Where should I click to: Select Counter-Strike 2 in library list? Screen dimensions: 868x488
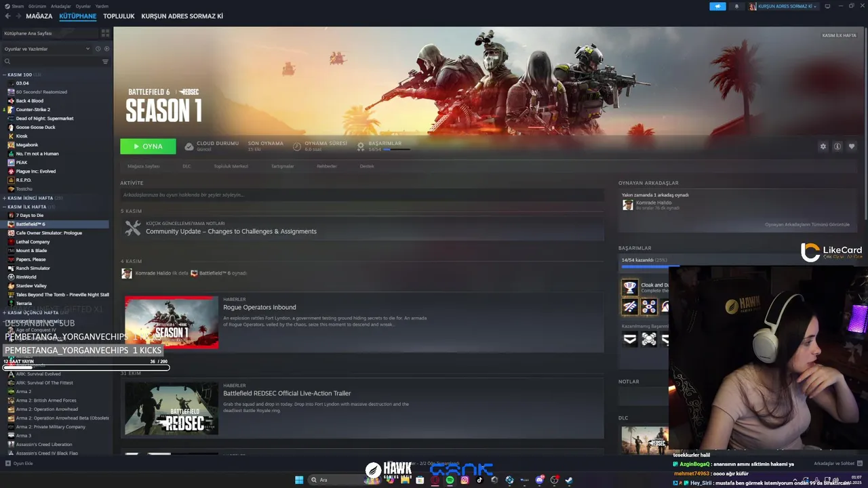[x=57, y=109]
